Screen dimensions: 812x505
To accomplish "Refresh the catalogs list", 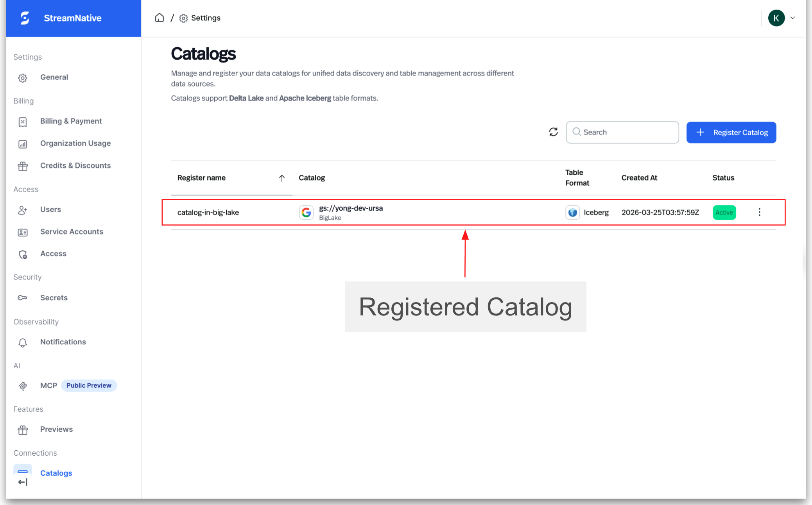I will point(553,132).
